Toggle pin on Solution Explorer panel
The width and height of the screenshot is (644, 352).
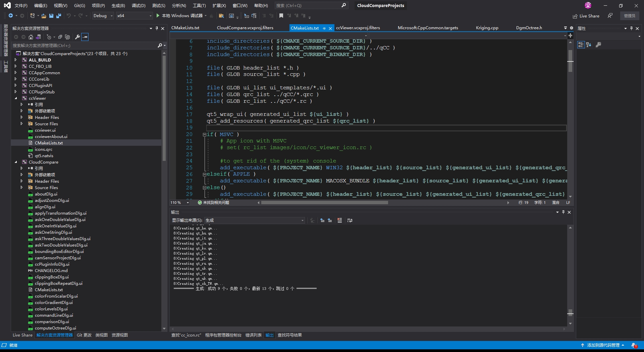157,29
